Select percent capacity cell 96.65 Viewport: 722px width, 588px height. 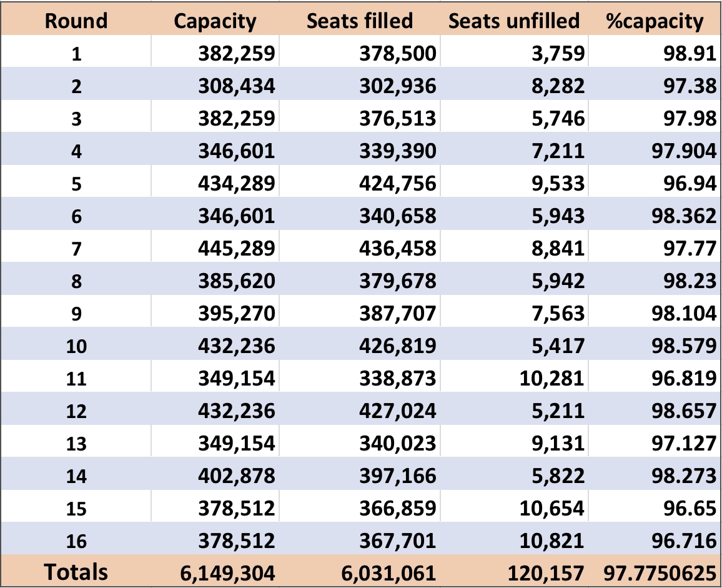[690, 508]
